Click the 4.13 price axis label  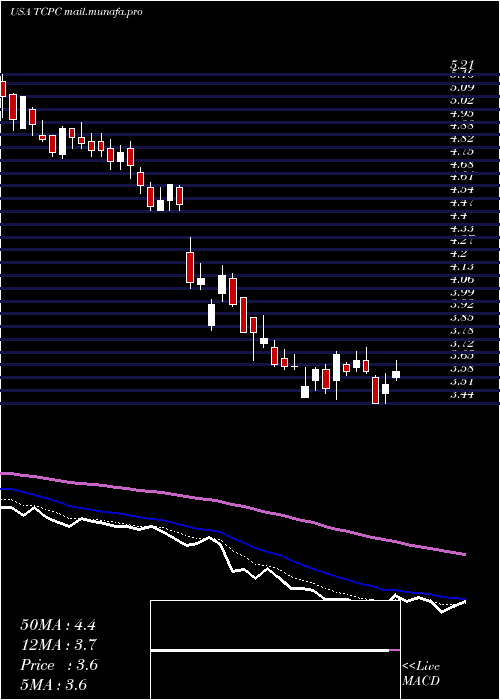[x=462, y=267]
